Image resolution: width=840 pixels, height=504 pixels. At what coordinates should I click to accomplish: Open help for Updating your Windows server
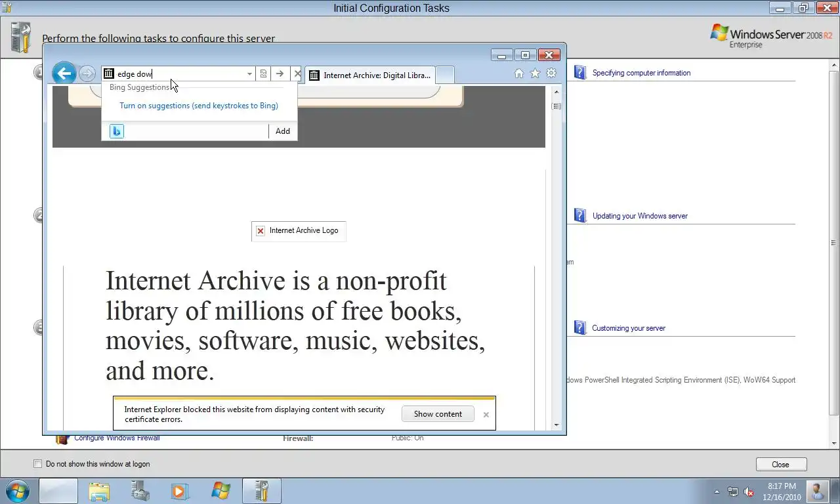(579, 215)
